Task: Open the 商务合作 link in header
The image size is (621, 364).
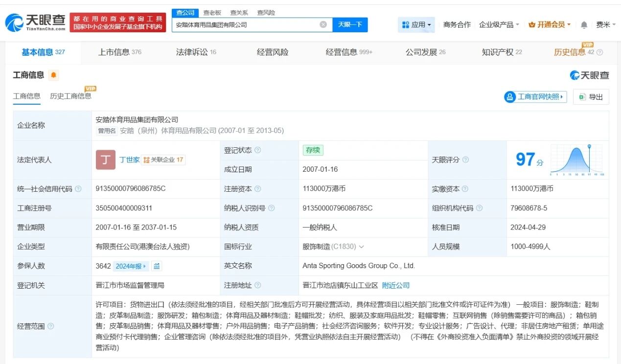Action: click(x=457, y=24)
